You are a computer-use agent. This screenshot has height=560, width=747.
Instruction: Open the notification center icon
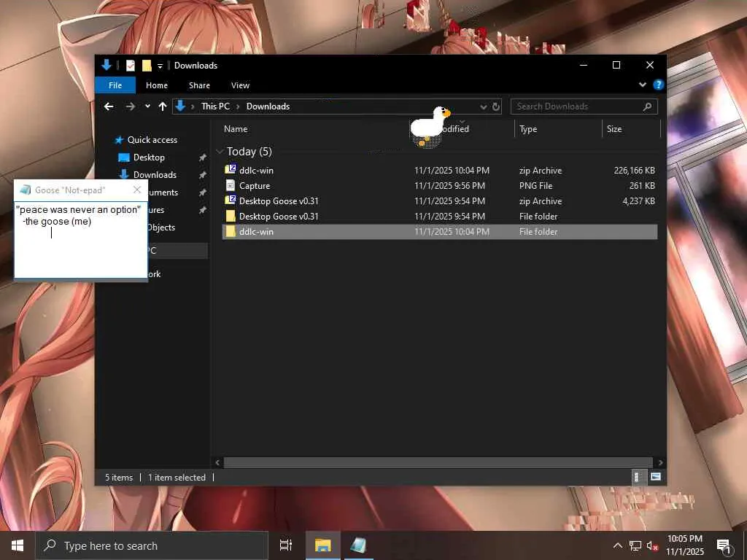pos(724,545)
